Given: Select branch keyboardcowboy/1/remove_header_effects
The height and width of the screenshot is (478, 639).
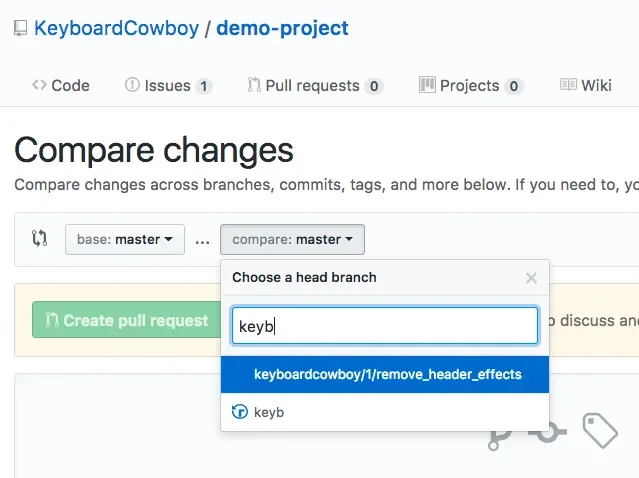Looking at the screenshot, I should 385,374.
